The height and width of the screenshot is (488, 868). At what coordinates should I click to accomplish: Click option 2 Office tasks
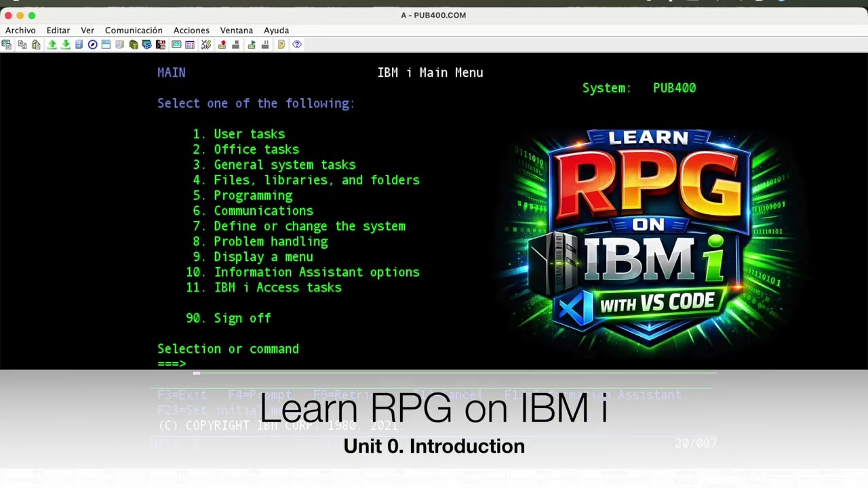(x=245, y=150)
